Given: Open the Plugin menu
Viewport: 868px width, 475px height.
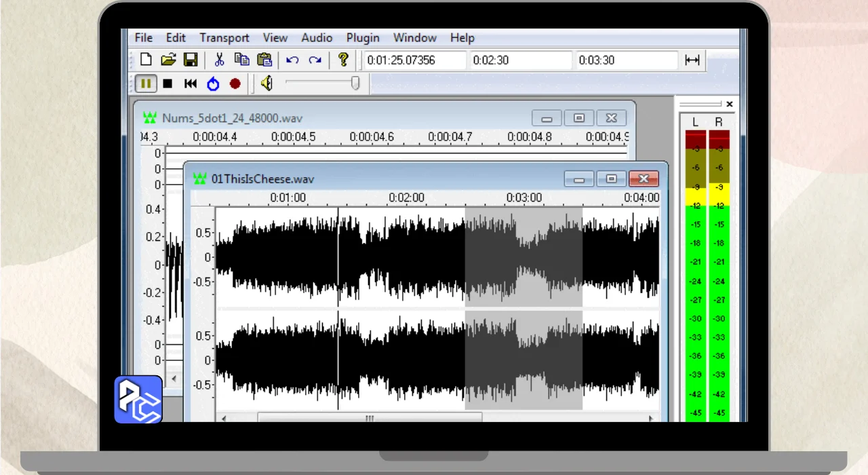Looking at the screenshot, I should pos(363,38).
